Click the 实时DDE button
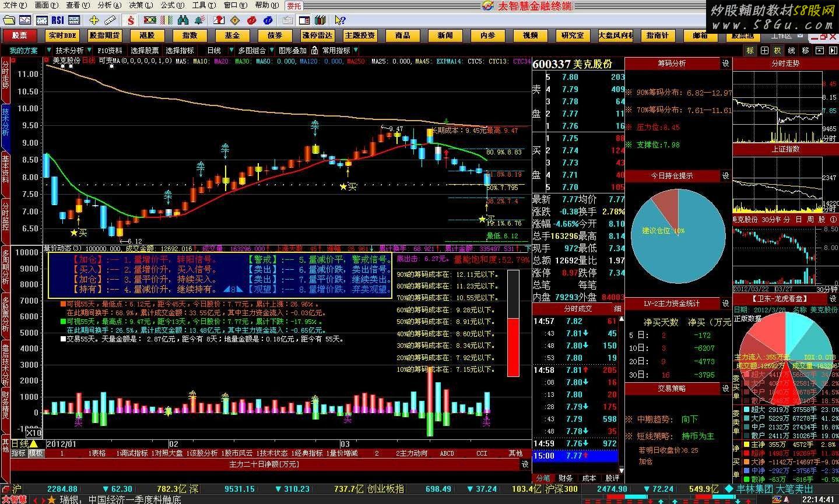 pos(62,36)
